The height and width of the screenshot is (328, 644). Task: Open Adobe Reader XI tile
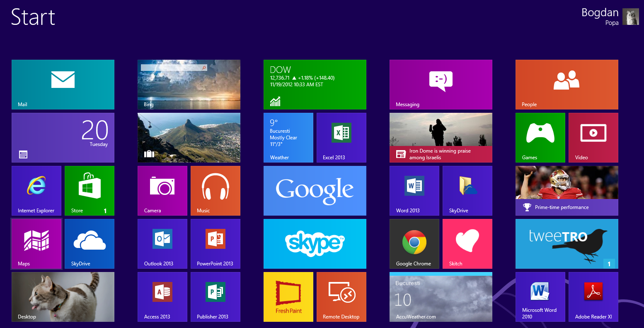593,297
